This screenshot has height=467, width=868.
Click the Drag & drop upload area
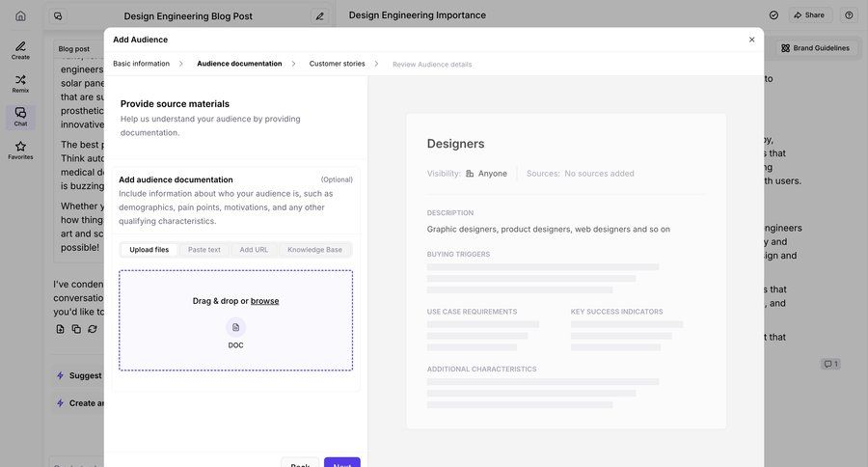tap(236, 320)
